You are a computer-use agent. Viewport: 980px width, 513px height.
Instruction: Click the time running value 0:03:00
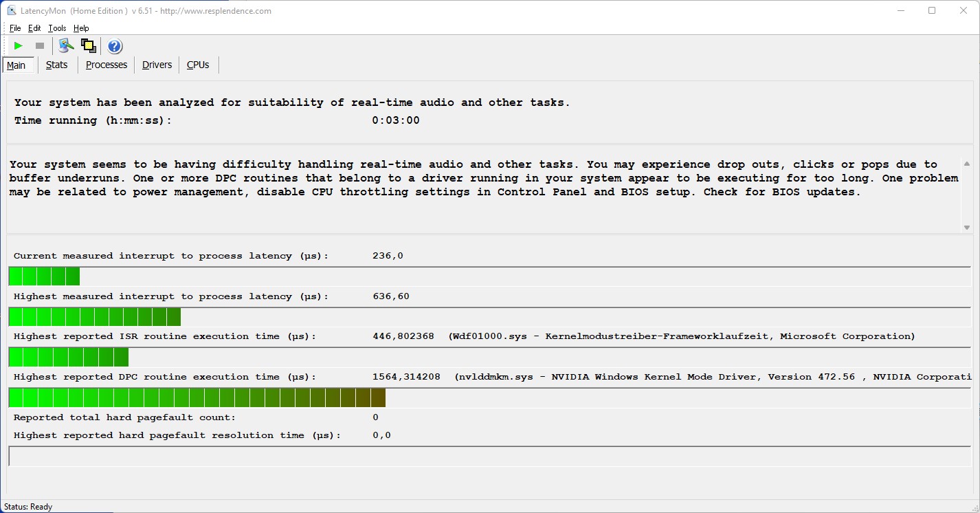[396, 120]
